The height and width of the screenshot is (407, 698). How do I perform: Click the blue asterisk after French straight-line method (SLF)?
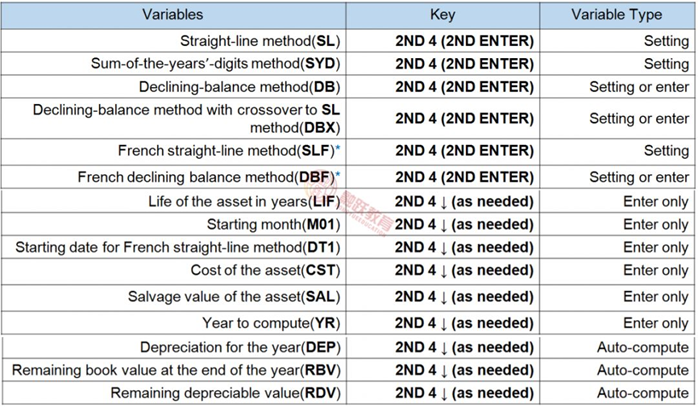pos(337,149)
